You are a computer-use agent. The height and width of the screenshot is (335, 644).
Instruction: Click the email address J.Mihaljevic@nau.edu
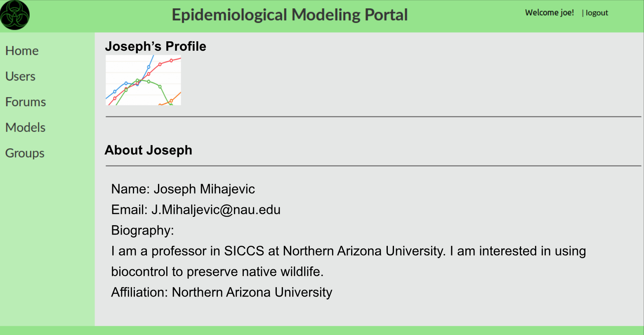[x=216, y=210]
